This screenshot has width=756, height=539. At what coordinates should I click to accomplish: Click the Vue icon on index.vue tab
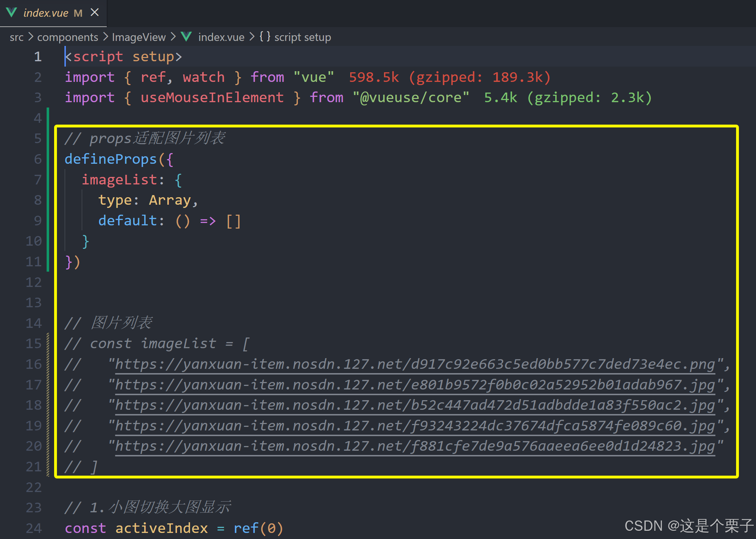[11, 13]
